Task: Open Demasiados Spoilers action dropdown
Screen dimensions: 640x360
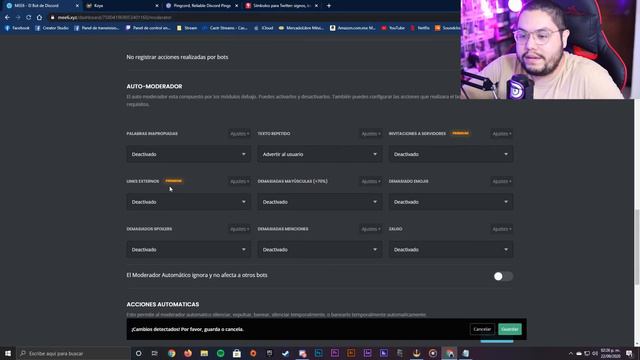Action: (x=189, y=250)
